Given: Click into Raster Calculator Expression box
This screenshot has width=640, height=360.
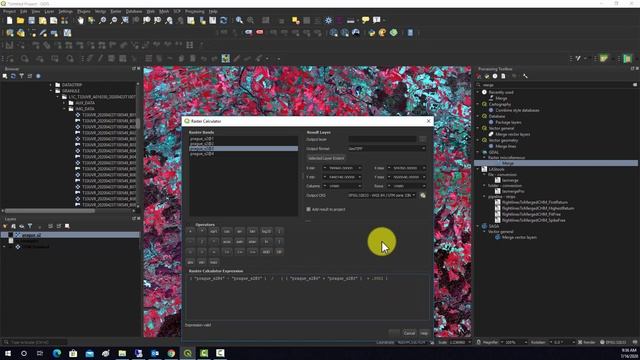Looking at the screenshot, I should [308, 297].
